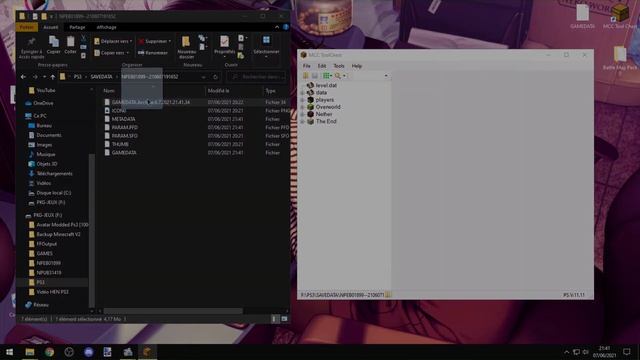Expand the data tree node
The width and height of the screenshot is (640, 360).
[302, 93]
